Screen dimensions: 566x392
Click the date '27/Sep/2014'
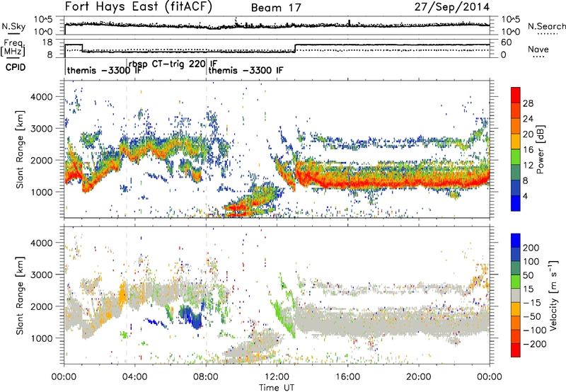pyautogui.click(x=451, y=7)
